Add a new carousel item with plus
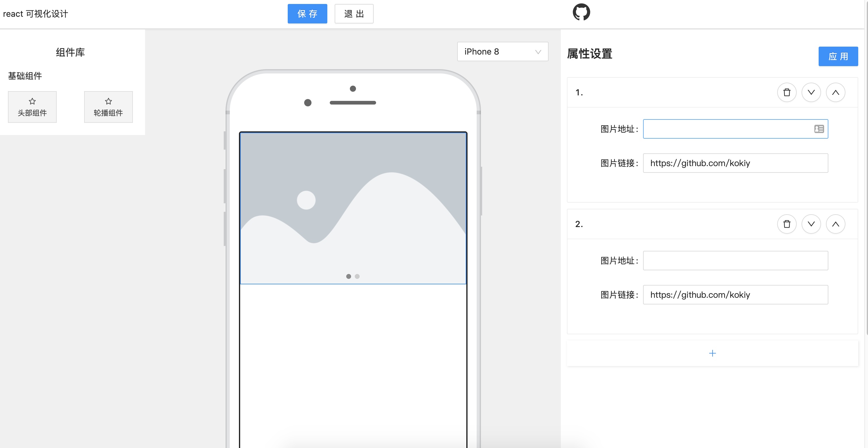 point(712,353)
